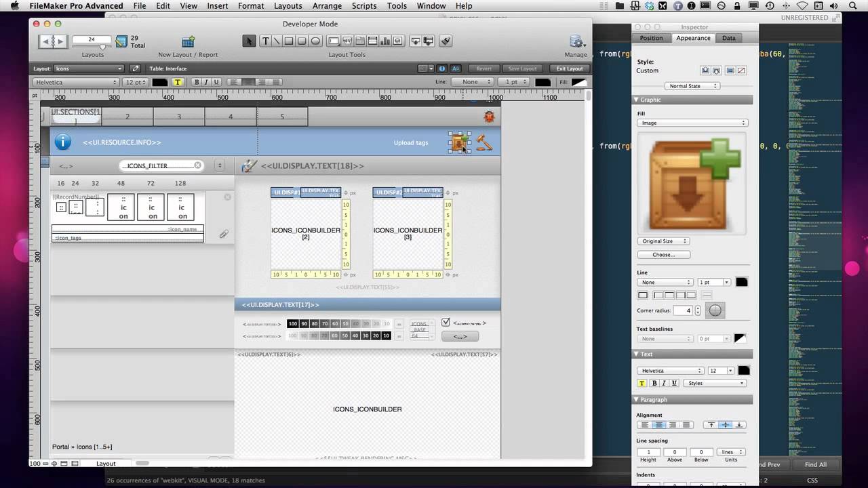
Task: Click the pencil edit-layout icon
Action: 136,68
